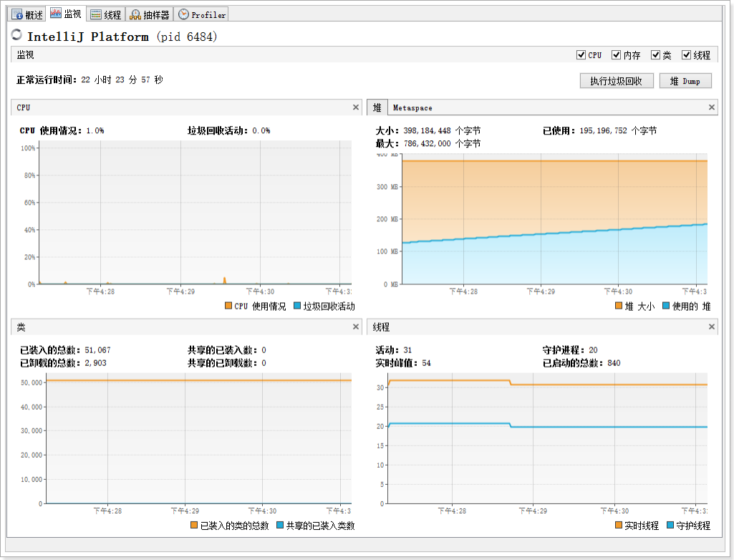Screen dimensions: 734x560
Task: Click the orange CPU 使用情况 legend swatch
Action: (x=228, y=306)
